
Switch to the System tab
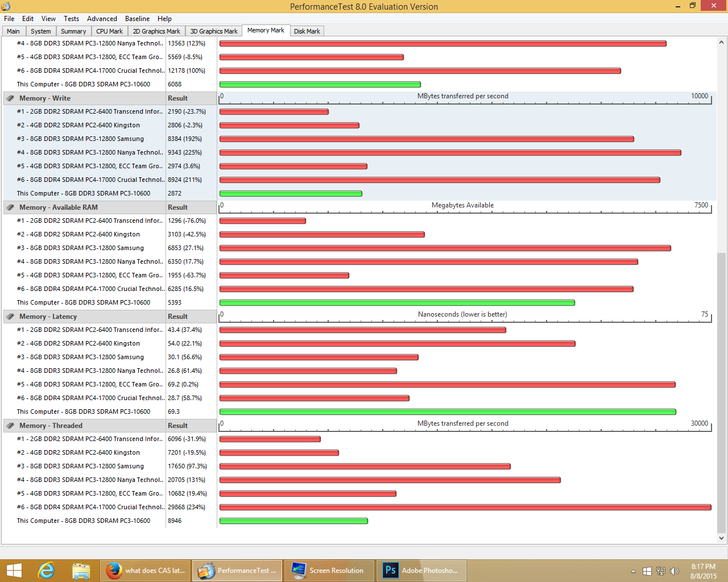point(41,31)
